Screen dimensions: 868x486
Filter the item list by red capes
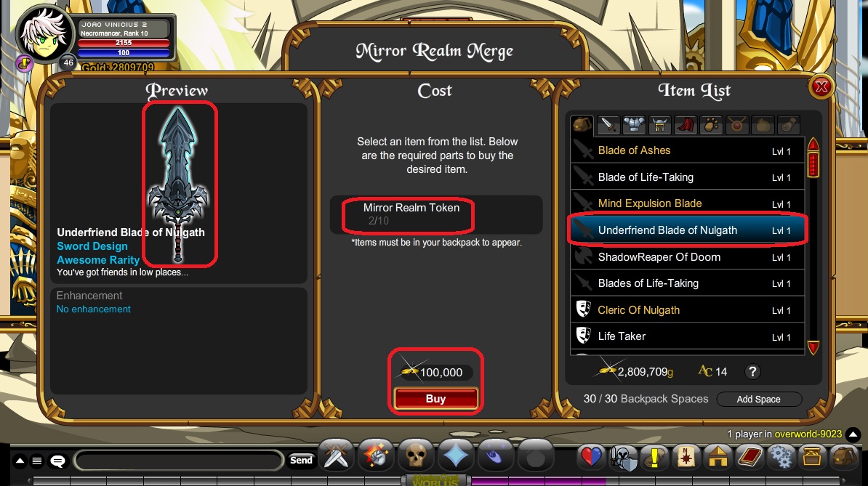click(x=686, y=126)
